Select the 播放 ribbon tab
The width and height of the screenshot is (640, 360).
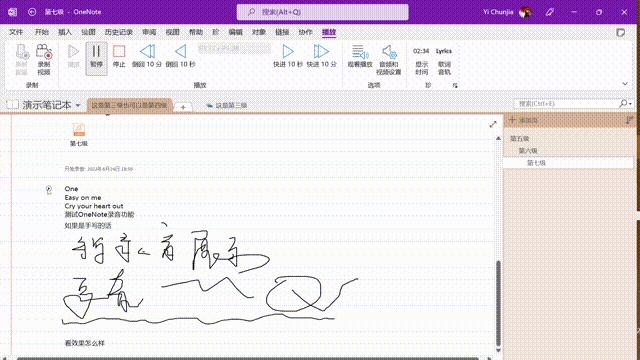[329, 32]
